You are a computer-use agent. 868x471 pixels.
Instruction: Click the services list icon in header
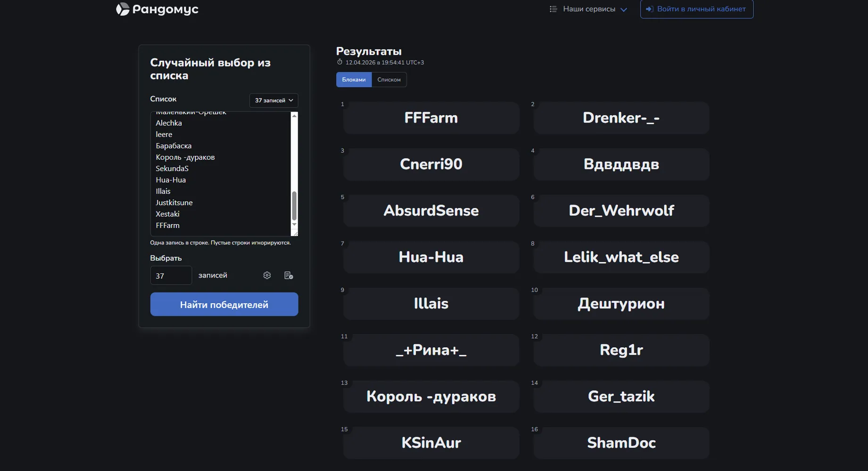553,9
